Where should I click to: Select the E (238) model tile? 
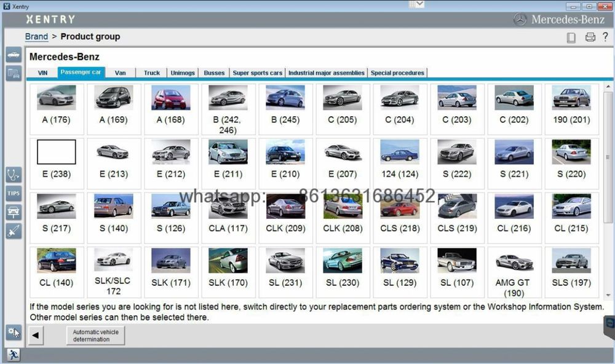57,164
